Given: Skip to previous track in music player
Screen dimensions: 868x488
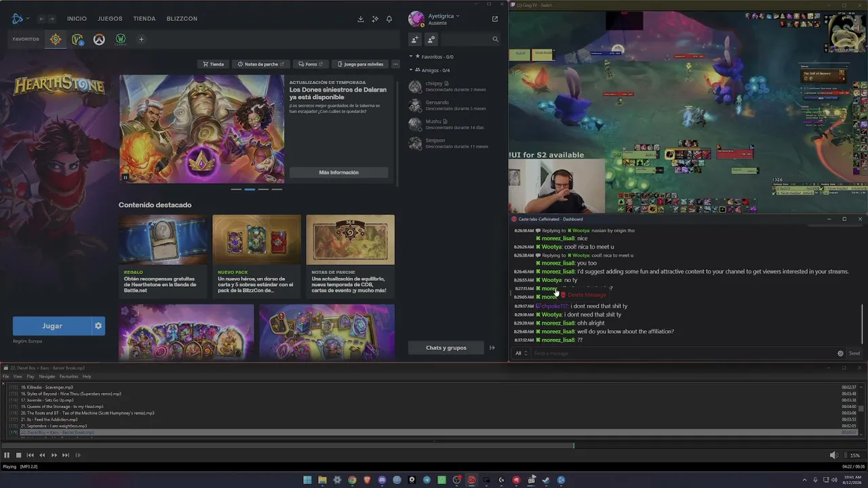Looking at the screenshot, I should click(30, 455).
